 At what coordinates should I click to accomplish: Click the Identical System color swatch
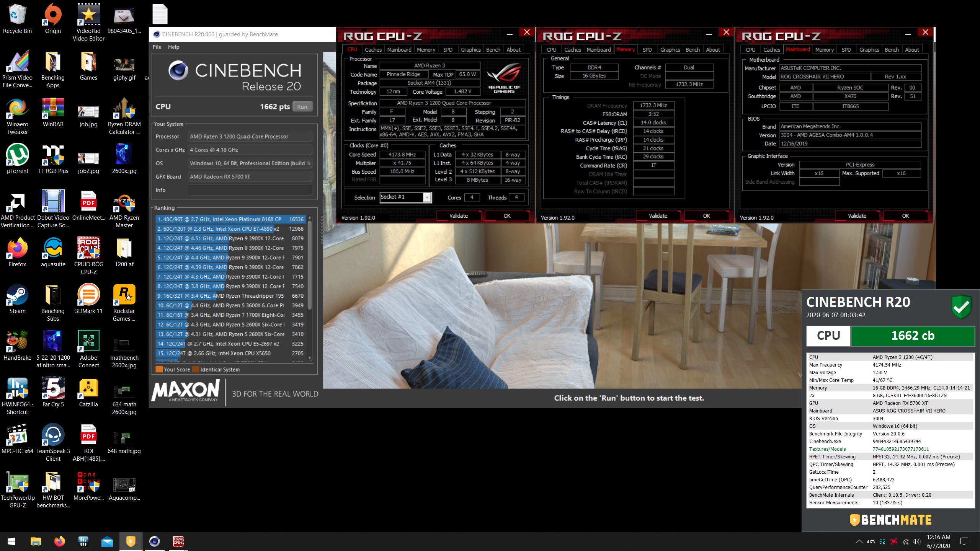click(195, 369)
